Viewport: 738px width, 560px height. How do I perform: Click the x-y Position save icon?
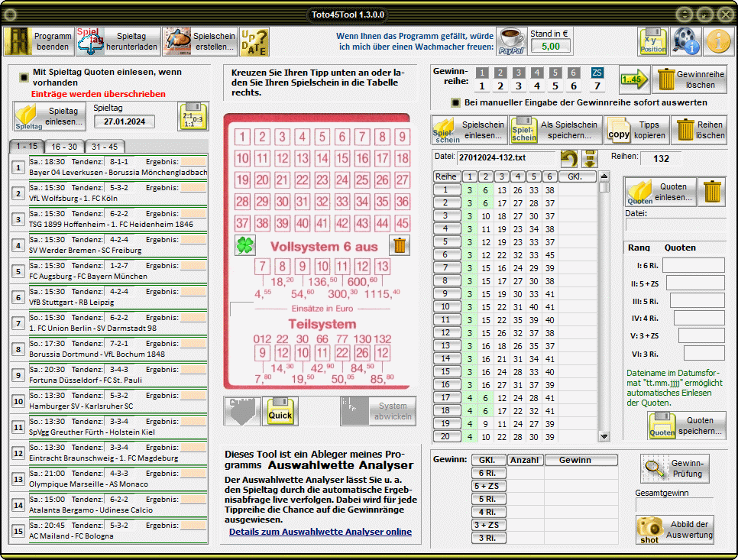click(x=652, y=41)
